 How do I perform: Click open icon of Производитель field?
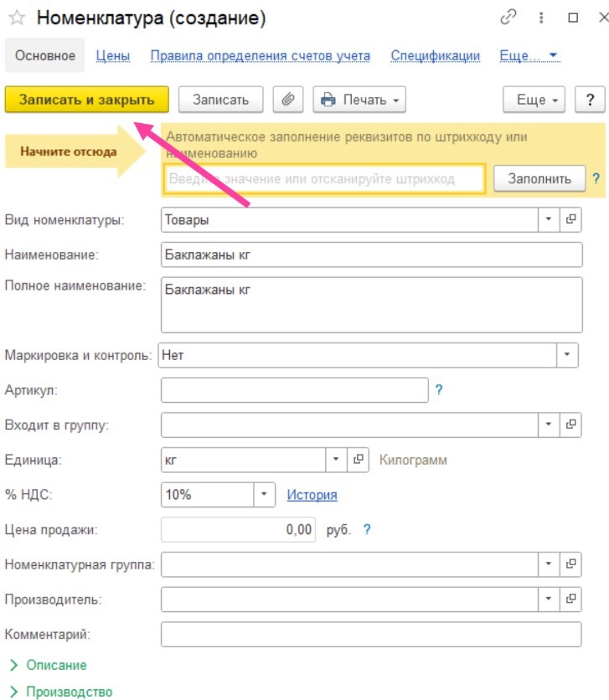(571, 599)
